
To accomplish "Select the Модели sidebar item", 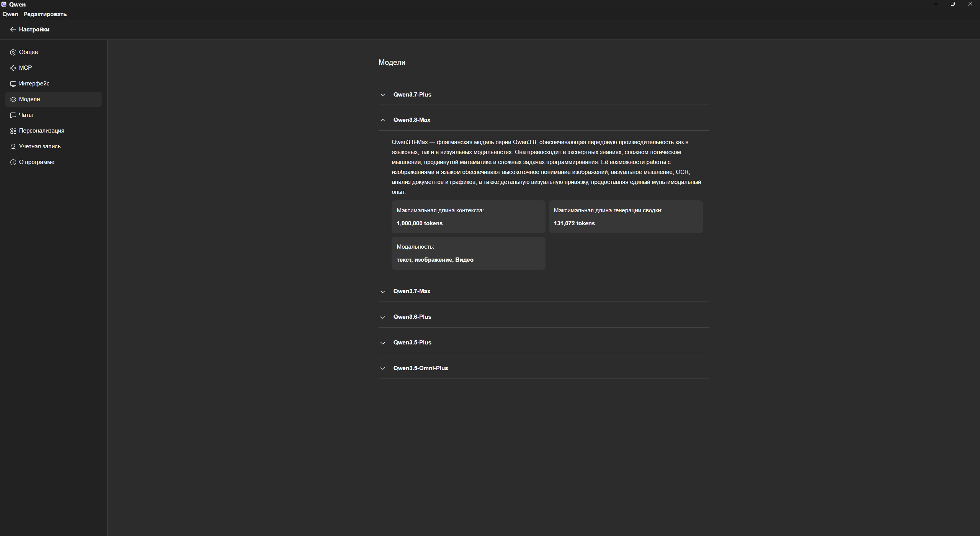I will click(54, 99).
